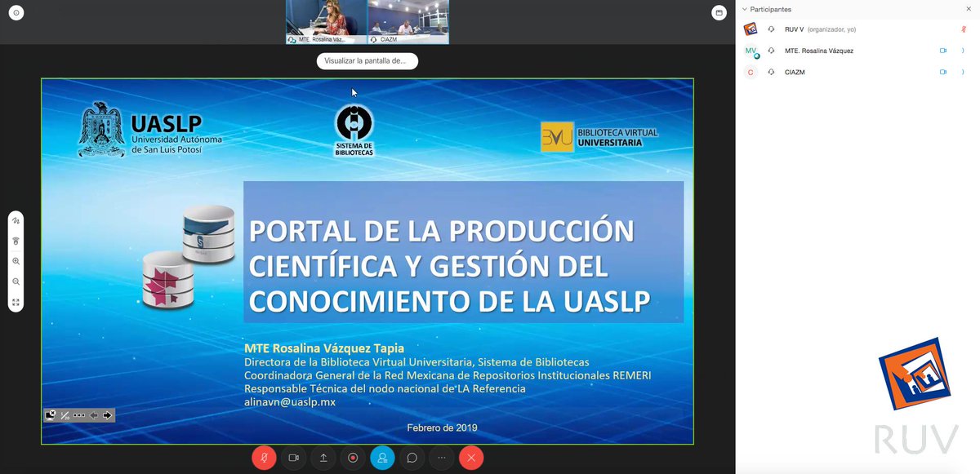
Task: Zoom in on the shared screen
Action: click(x=16, y=261)
